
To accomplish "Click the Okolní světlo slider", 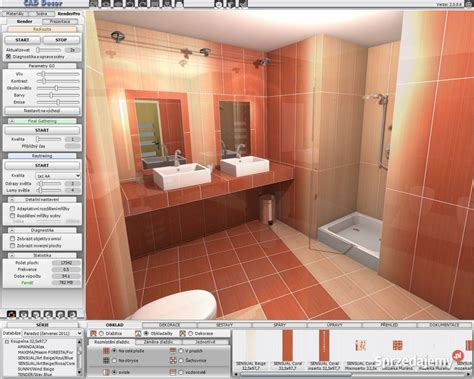I will pos(58,88).
